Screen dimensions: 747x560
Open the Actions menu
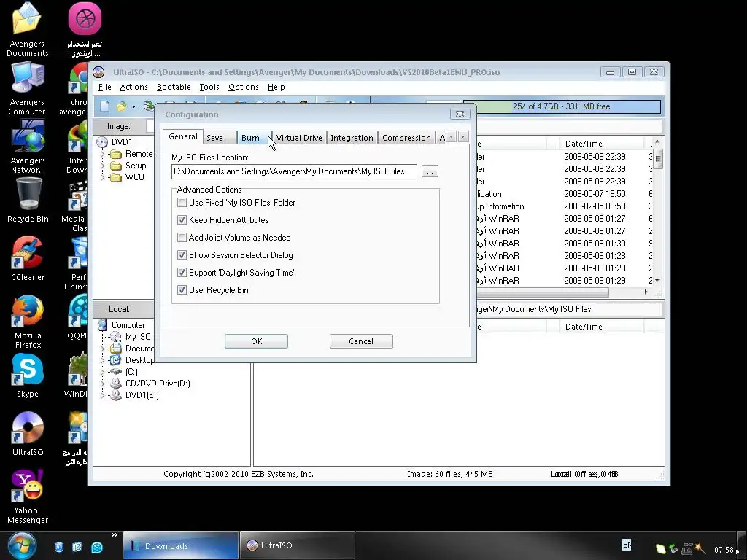pyautogui.click(x=134, y=87)
